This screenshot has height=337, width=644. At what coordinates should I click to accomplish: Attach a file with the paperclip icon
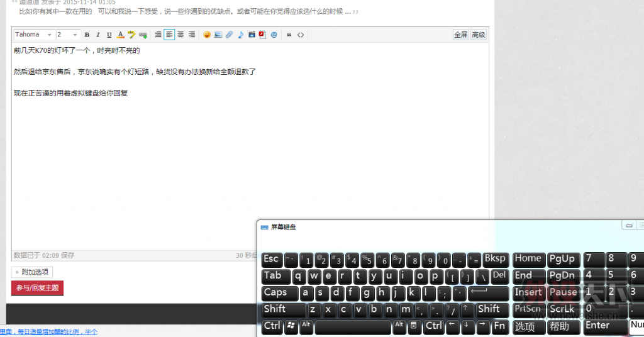[x=230, y=35]
